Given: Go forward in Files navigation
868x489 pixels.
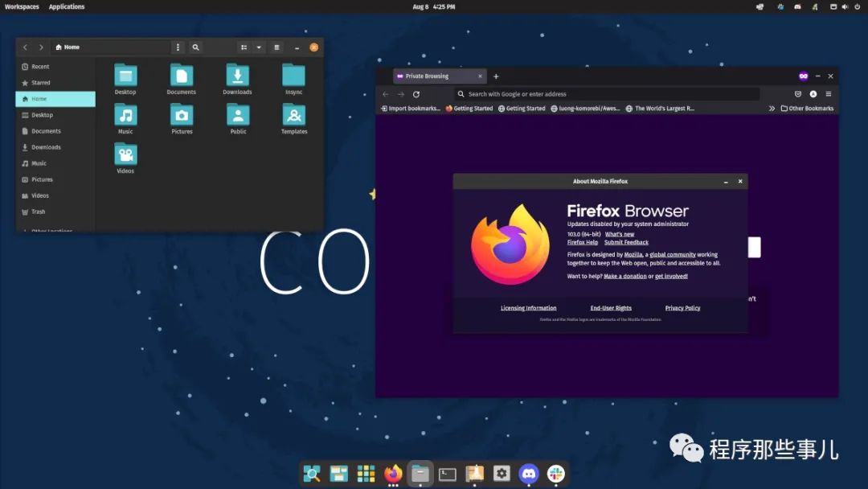Looking at the screenshot, I should (x=41, y=47).
